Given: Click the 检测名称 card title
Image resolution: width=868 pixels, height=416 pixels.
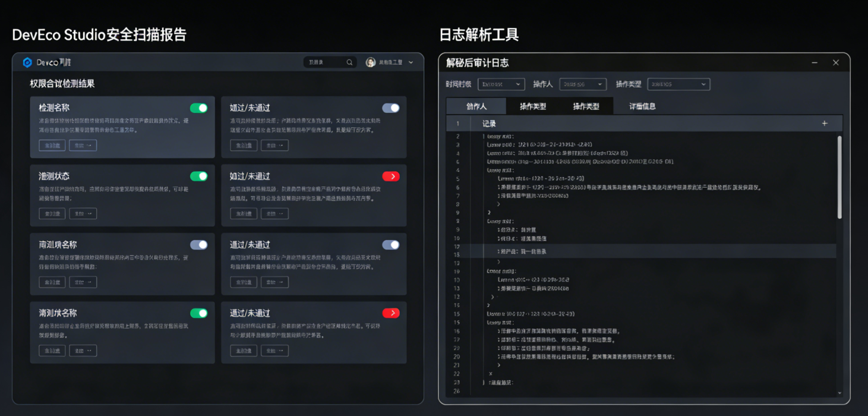Looking at the screenshot, I should coord(54,108).
